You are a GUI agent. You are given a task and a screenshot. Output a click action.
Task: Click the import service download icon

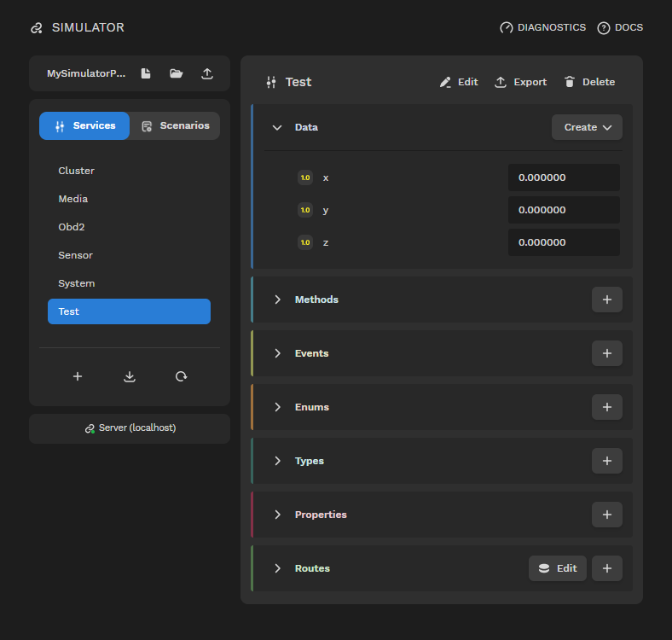[130, 376]
